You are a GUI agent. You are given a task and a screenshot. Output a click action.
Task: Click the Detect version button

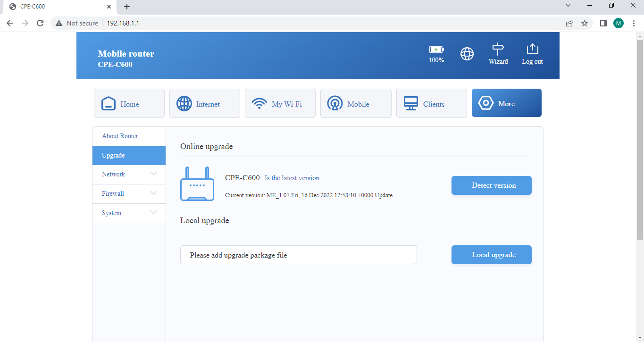[492, 185]
